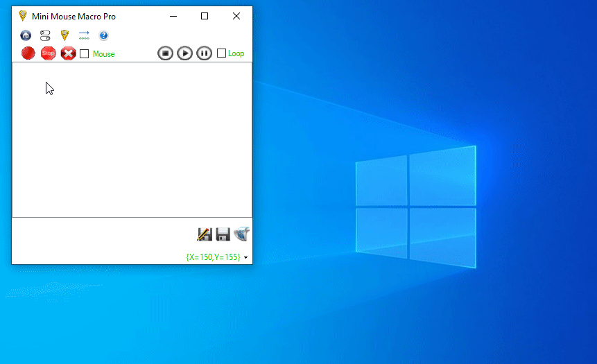Open Help with the blue question mark

[x=103, y=35]
